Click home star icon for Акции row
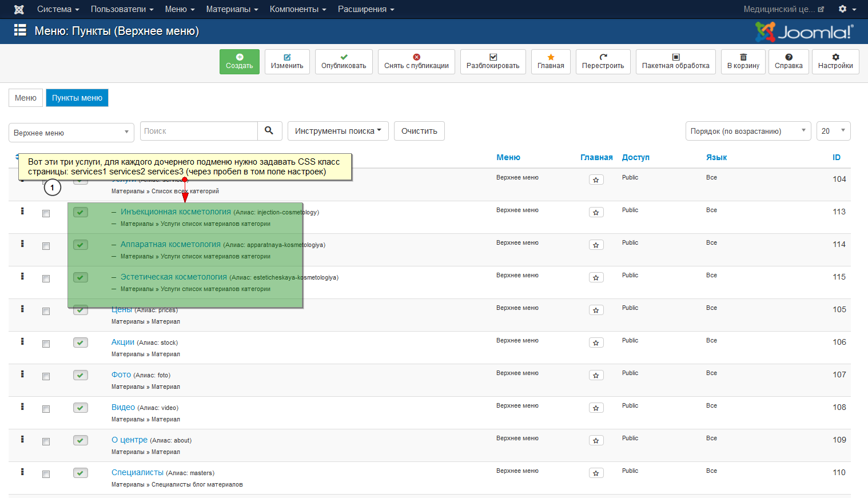Viewport: 868px width, 498px height. [x=596, y=343]
